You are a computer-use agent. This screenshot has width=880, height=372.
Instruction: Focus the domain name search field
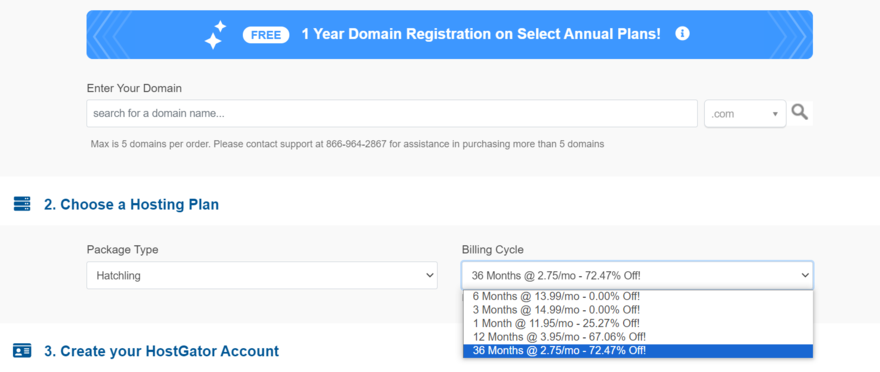(x=392, y=114)
